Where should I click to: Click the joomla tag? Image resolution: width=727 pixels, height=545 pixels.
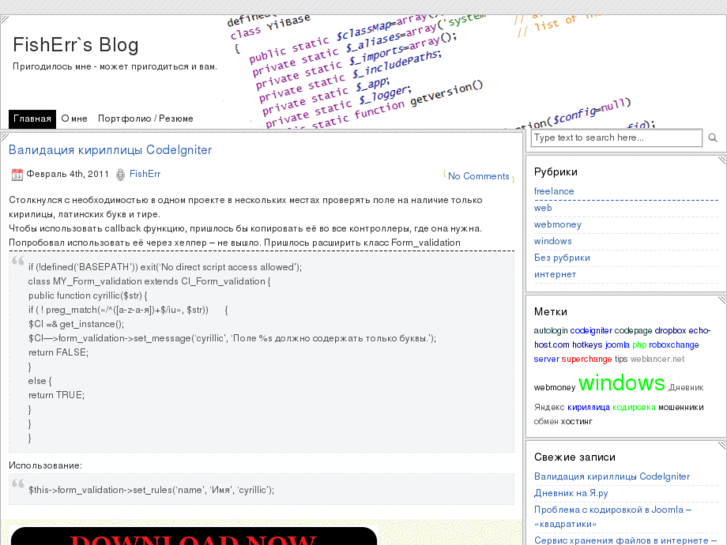point(617,345)
